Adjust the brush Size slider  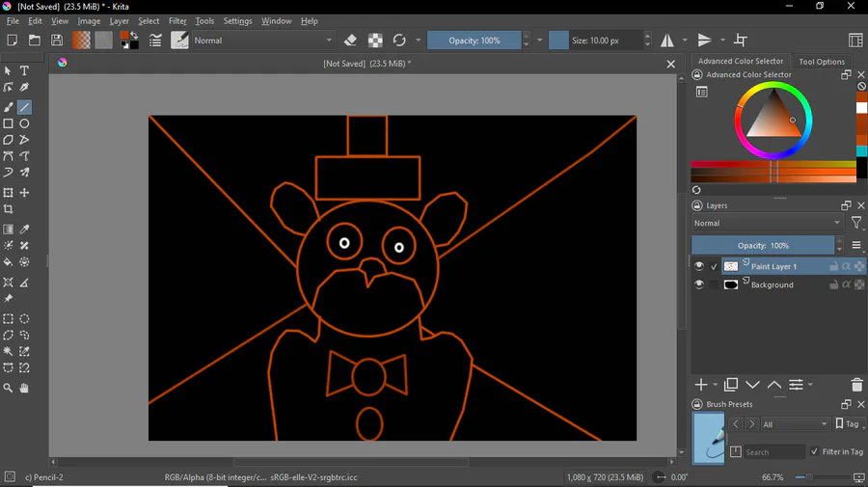coord(596,41)
